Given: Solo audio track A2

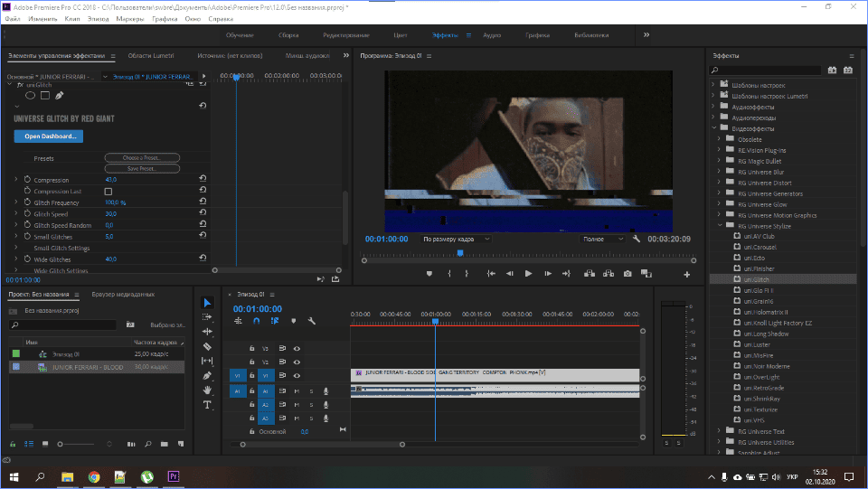Looking at the screenshot, I should (x=311, y=405).
